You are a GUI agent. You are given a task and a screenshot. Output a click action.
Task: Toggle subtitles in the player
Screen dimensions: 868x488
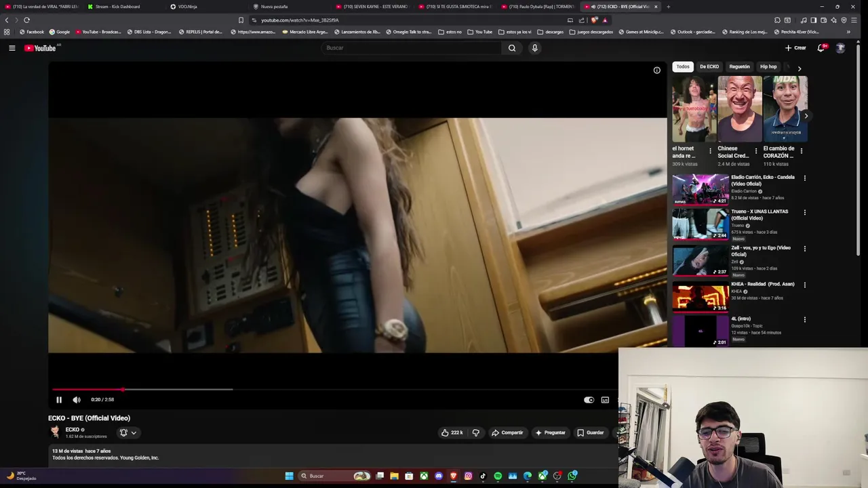605,400
